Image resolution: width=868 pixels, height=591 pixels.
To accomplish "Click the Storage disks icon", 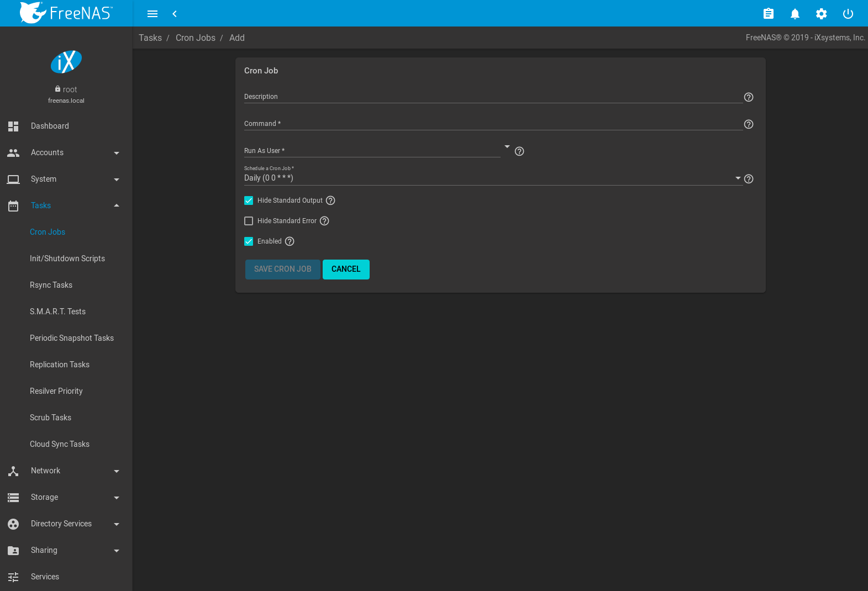I will pyautogui.click(x=13, y=497).
